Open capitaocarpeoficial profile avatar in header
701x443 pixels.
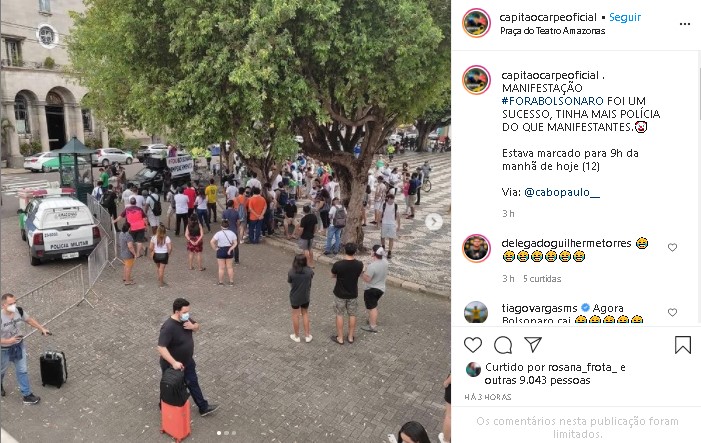(476, 23)
